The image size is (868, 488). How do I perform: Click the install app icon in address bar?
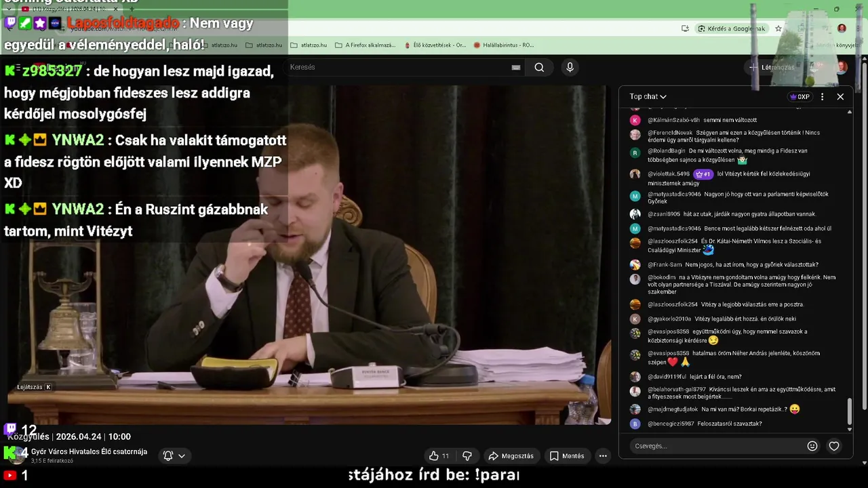pyautogui.click(x=685, y=28)
